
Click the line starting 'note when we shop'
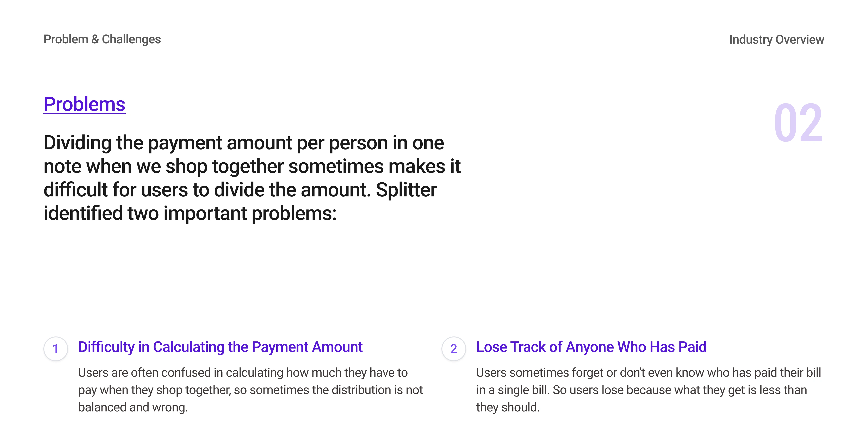click(252, 166)
